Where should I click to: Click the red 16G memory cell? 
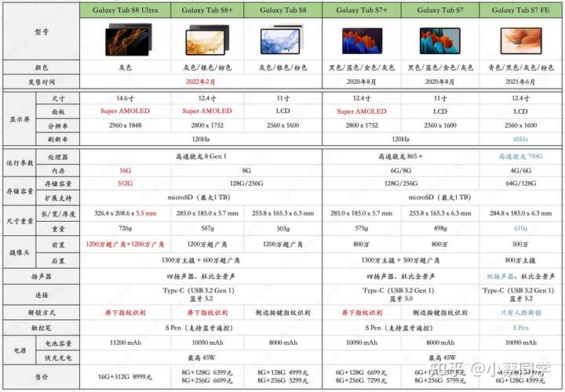(x=125, y=170)
